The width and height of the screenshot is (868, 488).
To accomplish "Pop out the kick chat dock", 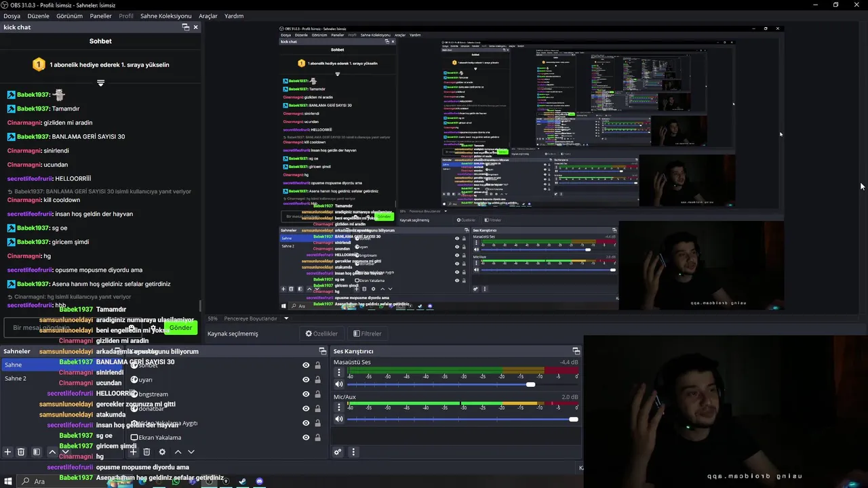I will 186,27.
